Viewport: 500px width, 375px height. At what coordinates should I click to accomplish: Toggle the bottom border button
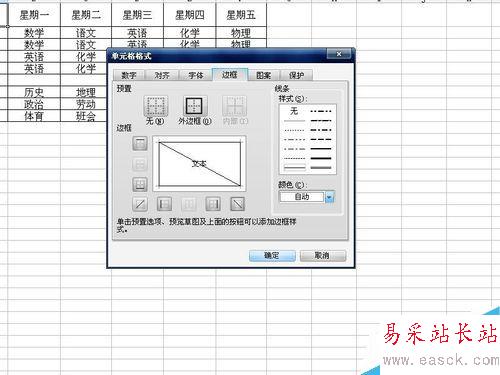click(140, 184)
